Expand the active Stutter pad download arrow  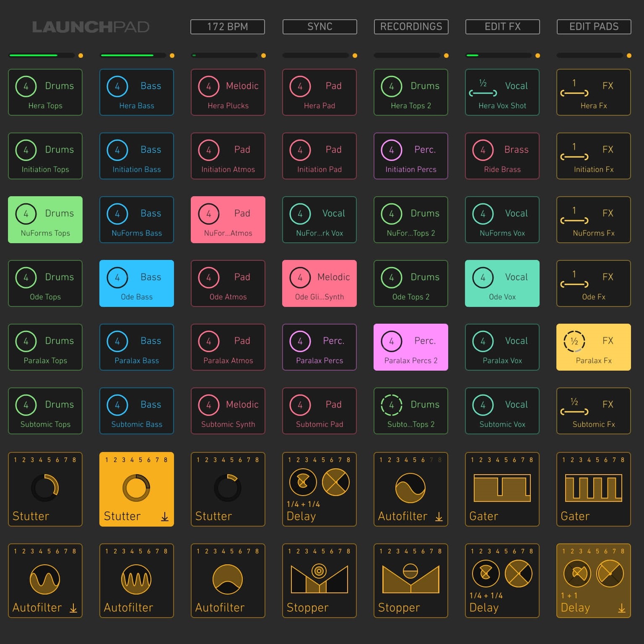[x=165, y=517]
